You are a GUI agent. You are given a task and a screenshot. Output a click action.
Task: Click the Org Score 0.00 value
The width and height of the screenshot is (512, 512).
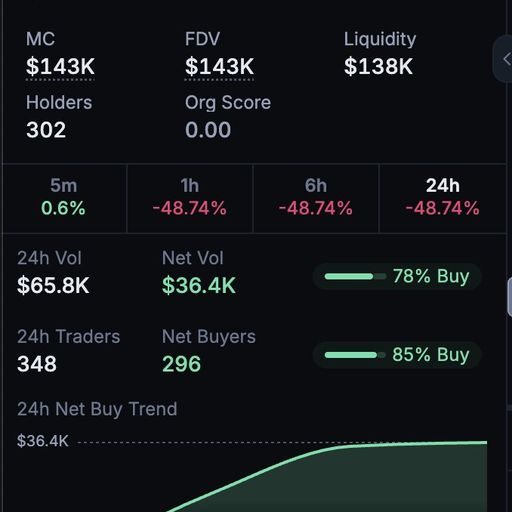(x=208, y=130)
